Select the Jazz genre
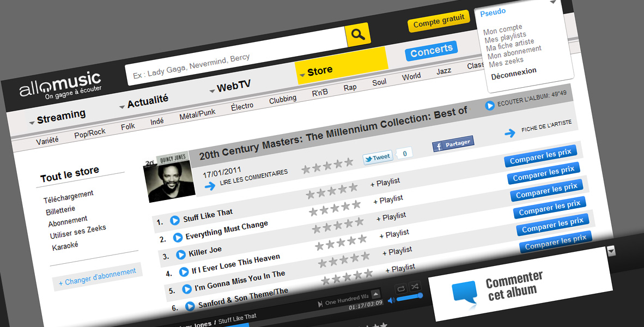Viewport: 644px width, 327px height. point(443,71)
